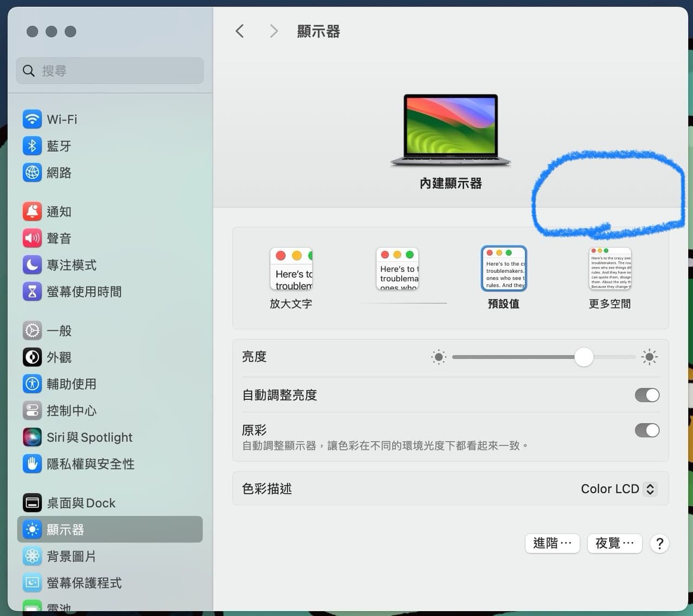Disable 自動調整亮度 toggle
Viewport: 693px width, 616px height.
pyautogui.click(x=647, y=395)
